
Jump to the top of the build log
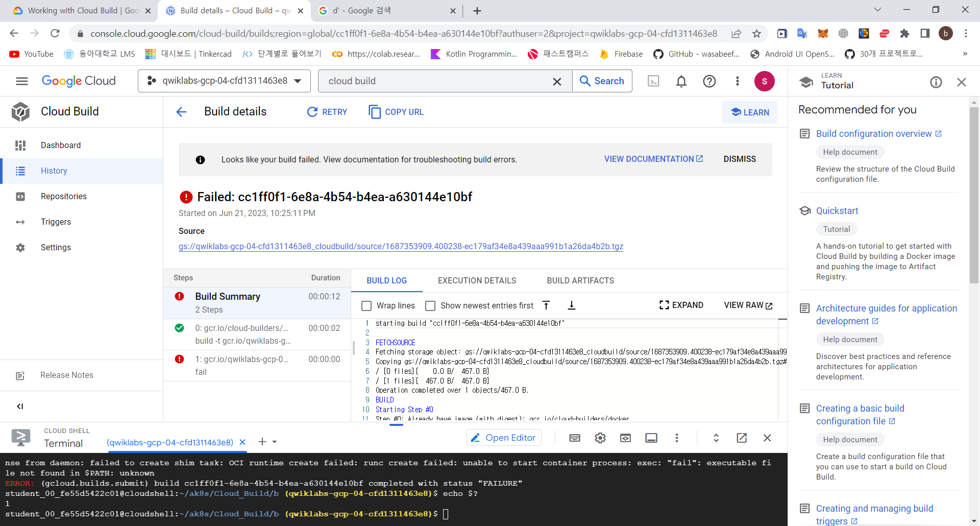[546, 305]
